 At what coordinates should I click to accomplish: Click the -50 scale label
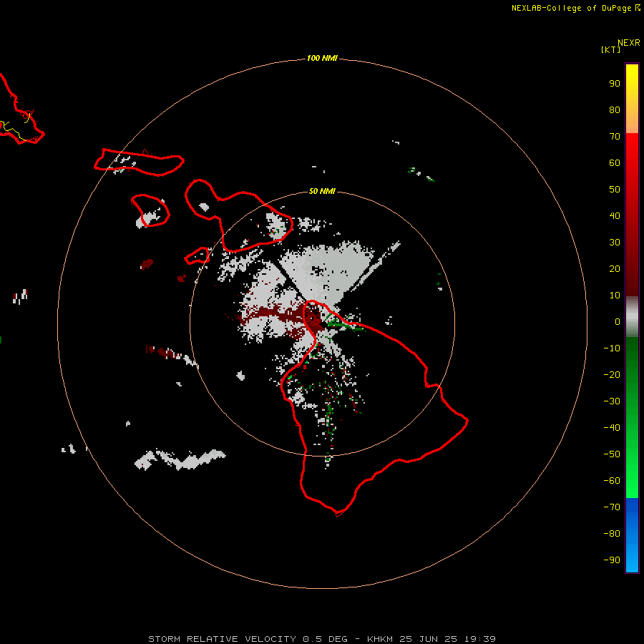pos(612,454)
